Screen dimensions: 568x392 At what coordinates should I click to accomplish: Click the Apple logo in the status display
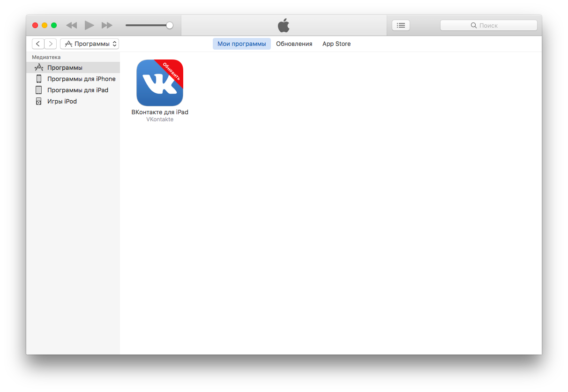[284, 25]
